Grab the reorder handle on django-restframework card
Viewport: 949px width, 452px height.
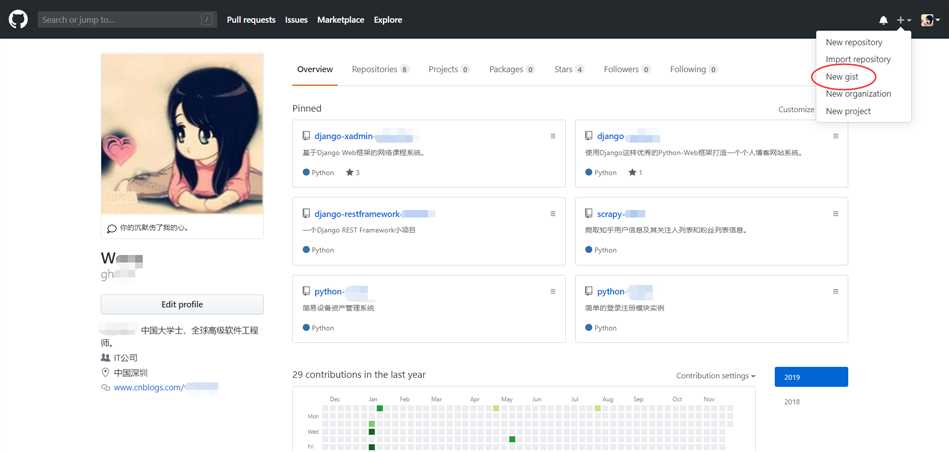point(553,214)
